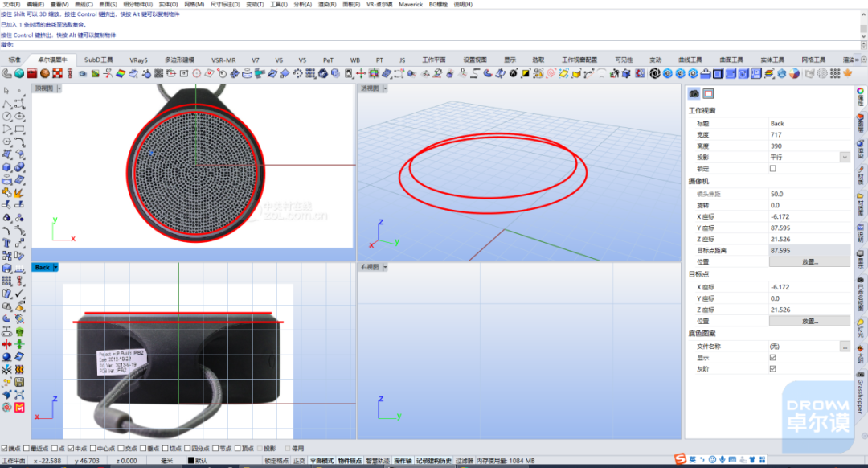Screen dimensions: 868x468
Task: Switch to the VSR-MR toolbar tab
Action: [x=223, y=60]
